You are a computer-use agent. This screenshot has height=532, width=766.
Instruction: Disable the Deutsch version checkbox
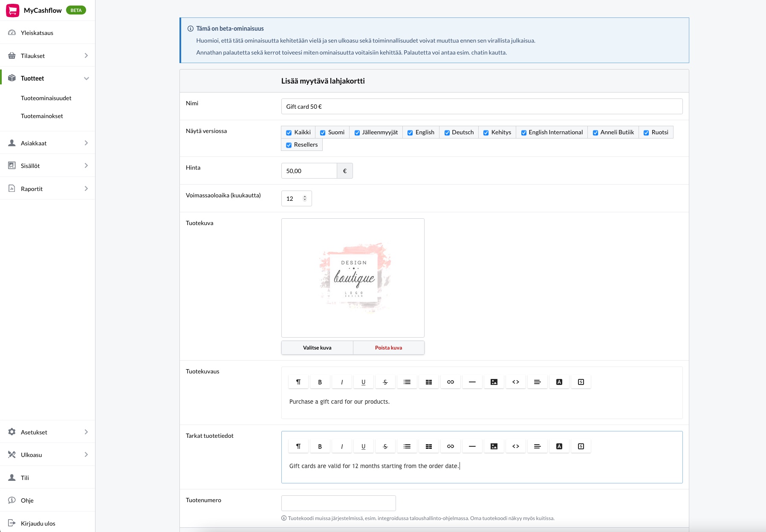click(447, 133)
